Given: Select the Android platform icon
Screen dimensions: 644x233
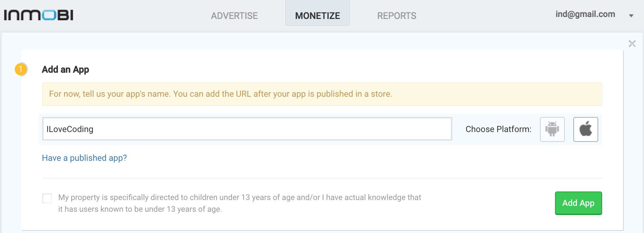Looking at the screenshot, I should 552,129.
